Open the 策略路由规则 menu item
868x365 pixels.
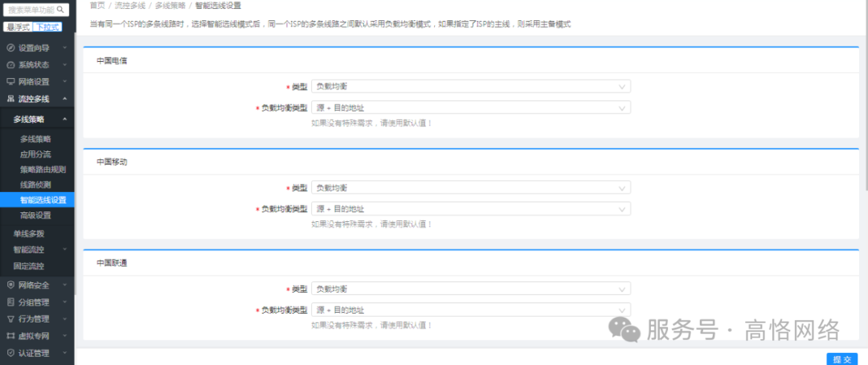pyautogui.click(x=43, y=170)
